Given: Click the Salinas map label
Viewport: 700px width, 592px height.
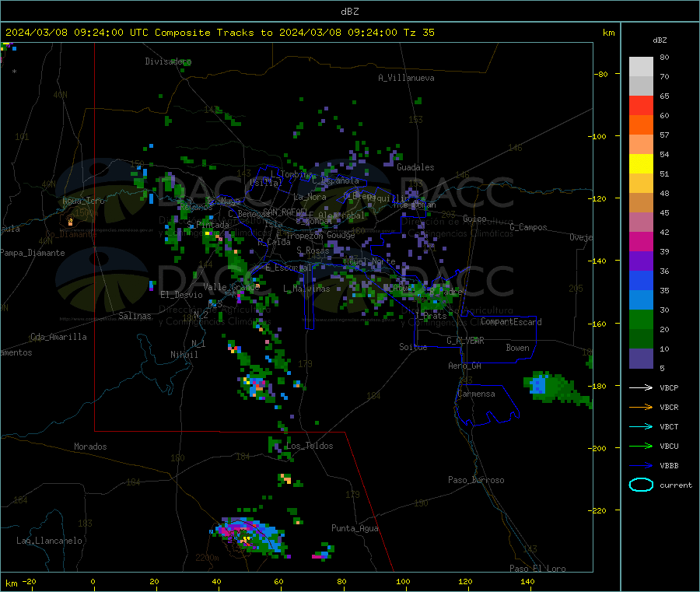Looking at the screenshot, I should pos(135,316).
